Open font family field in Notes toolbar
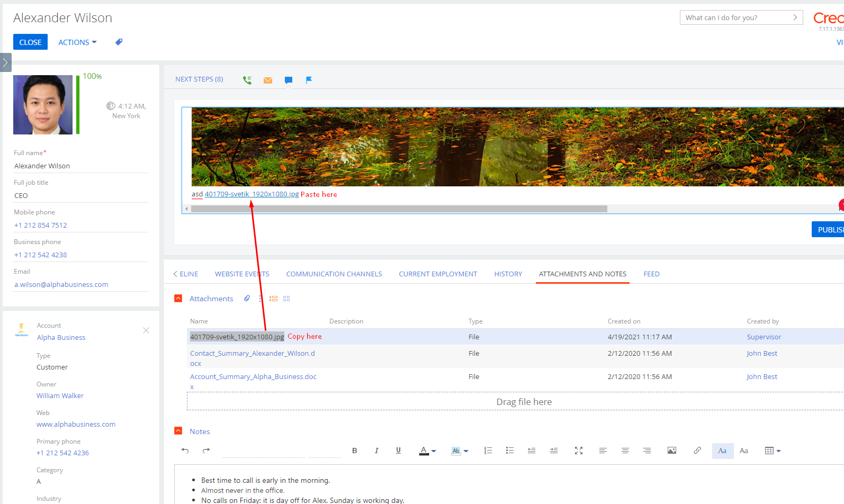The height and width of the screenshot is (504, 844). 263,451
